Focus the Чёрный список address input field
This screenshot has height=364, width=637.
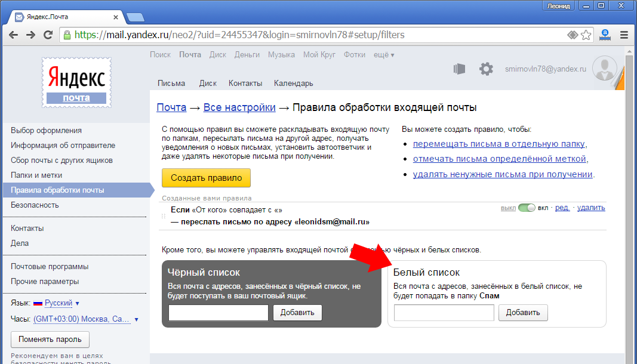pyautogui.click(x=219, y=313)
